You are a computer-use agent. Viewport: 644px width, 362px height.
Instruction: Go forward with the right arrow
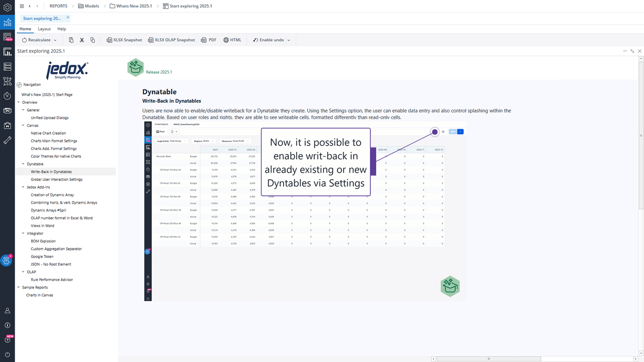click(37, 6)
